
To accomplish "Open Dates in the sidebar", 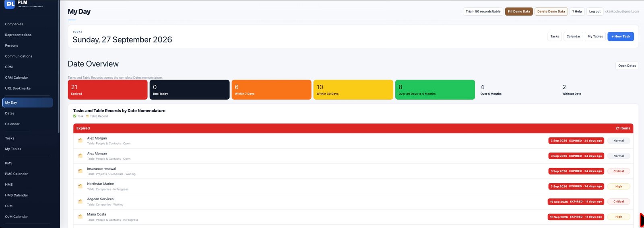I will coord(10,113).
